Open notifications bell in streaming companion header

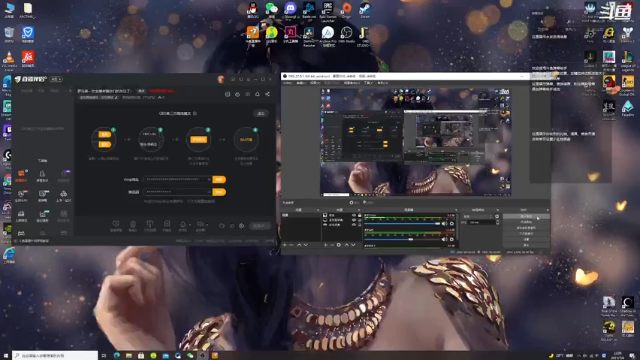(x=257, y=94)
